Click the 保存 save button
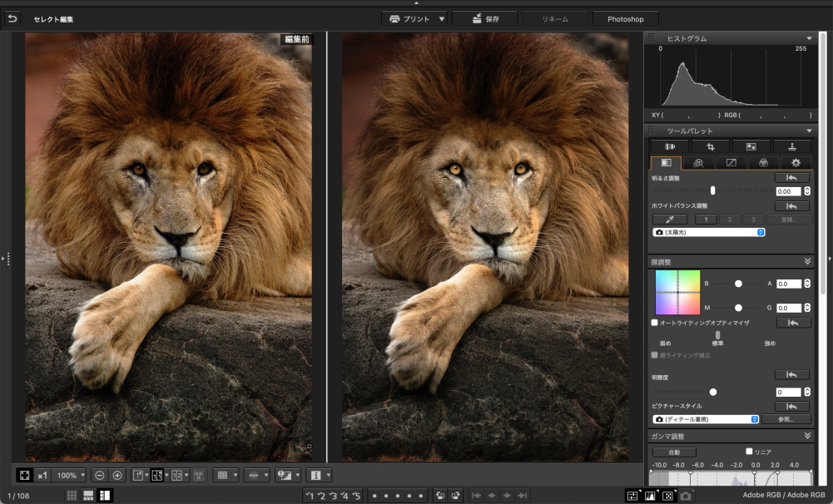 click(x=484, y=18)
